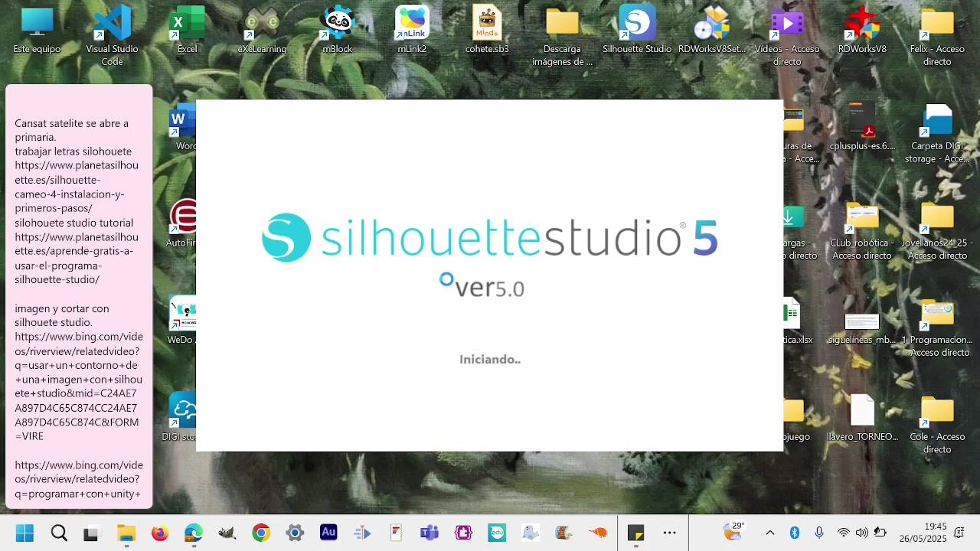Open Task View on the taskbar
980x551 pixels.
point(91,533)
